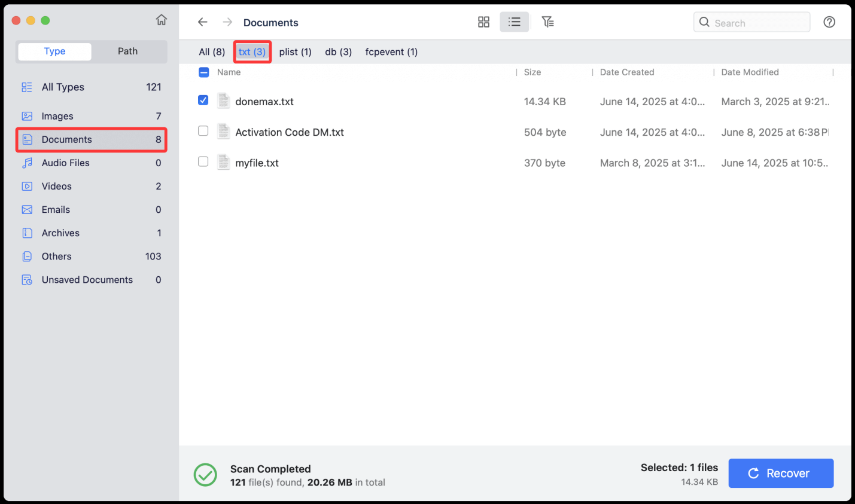Switch to the plist (1) tab
The width and height of the screenshot is (855, 504).
[x=295, y=52]
